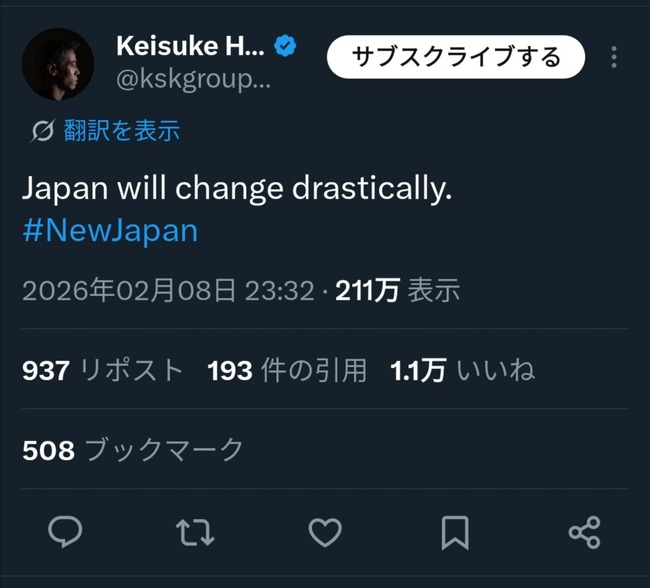Viewport: 650px width, 588px height.
Task: Open the share icon
Action: 585,532
